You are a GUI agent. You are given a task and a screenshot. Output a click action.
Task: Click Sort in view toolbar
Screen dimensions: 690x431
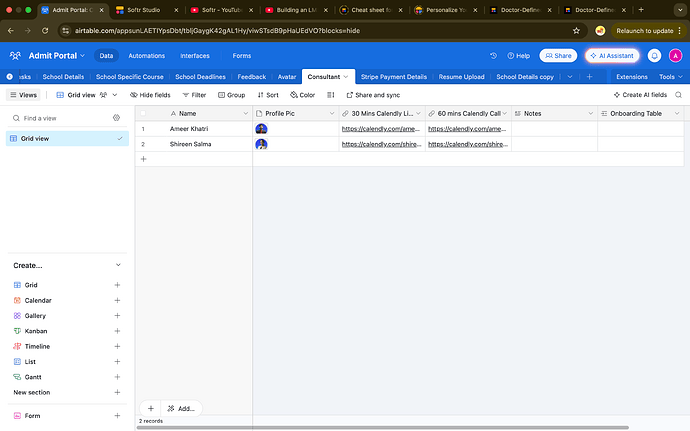[268, 95]
